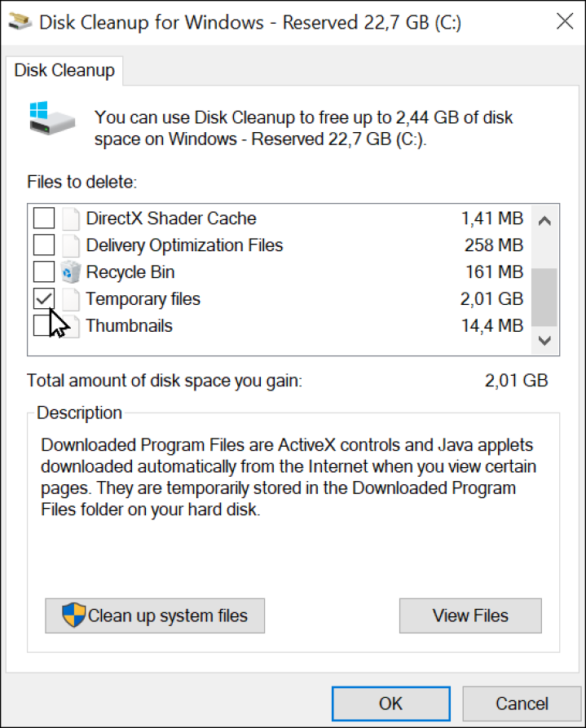The height and width of the screenshot is (728, 586).
Task: Click the drive icon beside the cleanup message
Action: pyautogui.click(x=51, y=120)
